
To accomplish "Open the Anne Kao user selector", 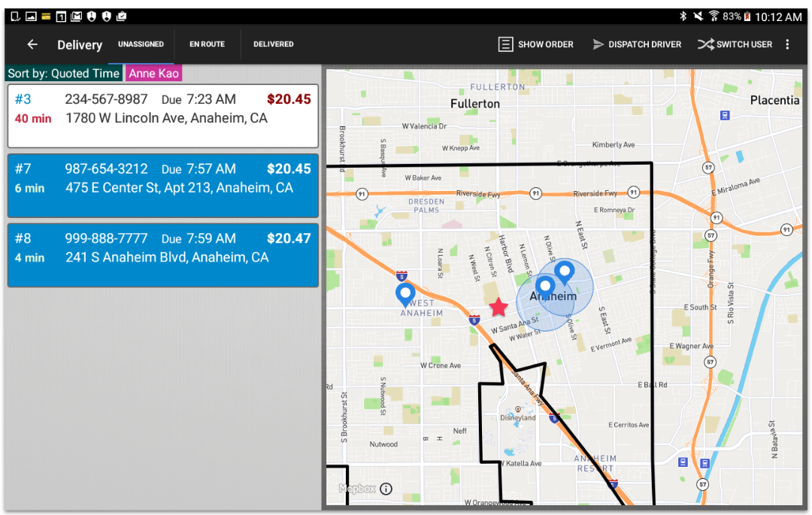I will tap(153, 73).
